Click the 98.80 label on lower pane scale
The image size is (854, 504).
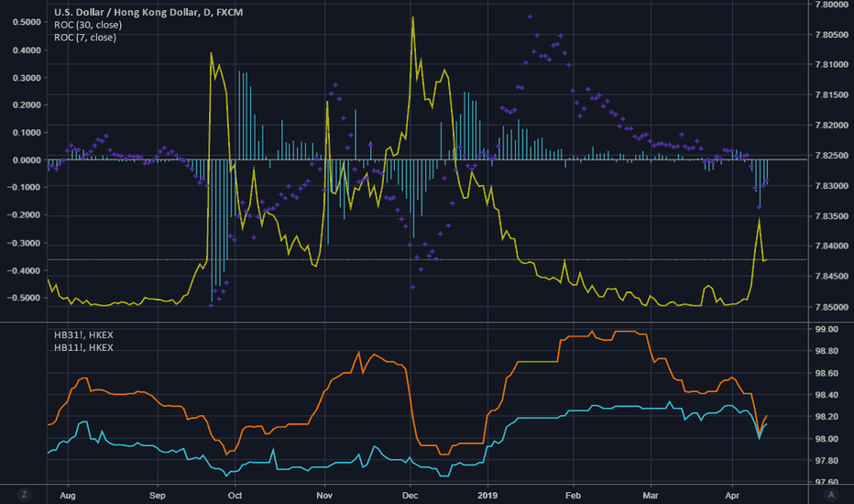tap(827, 351)
